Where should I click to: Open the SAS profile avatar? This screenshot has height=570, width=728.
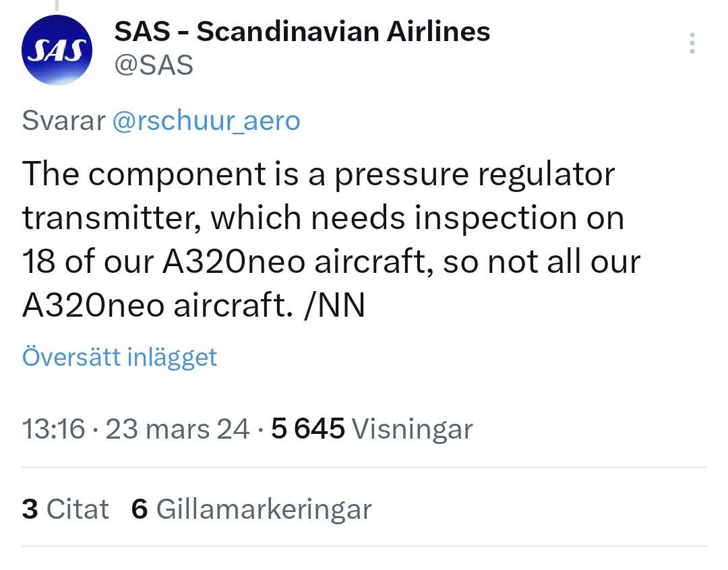(57, 51)
